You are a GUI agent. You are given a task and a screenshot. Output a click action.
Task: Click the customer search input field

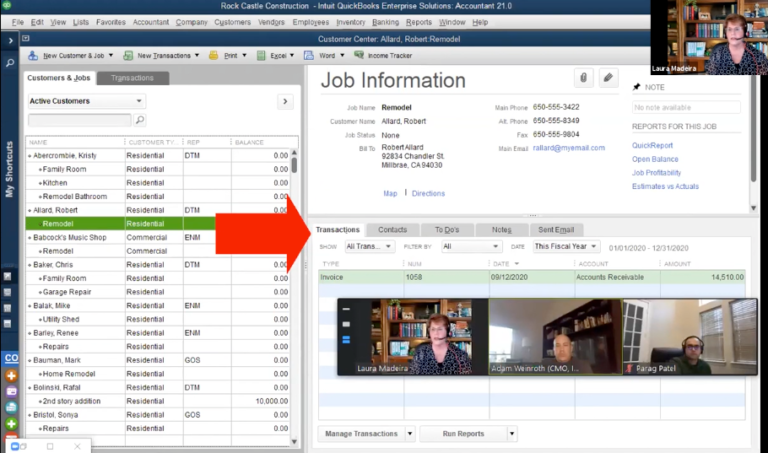coord(80,120)
